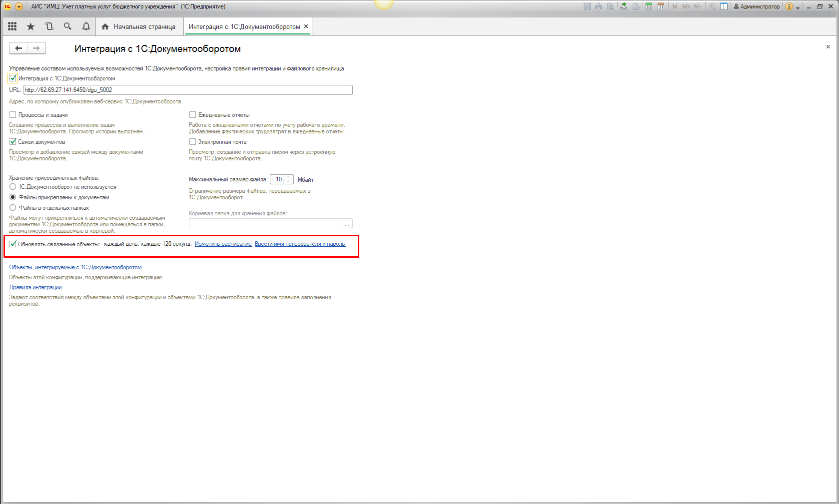Open Favorites star icon
839x504 pixels.
[x=31, y=26]
